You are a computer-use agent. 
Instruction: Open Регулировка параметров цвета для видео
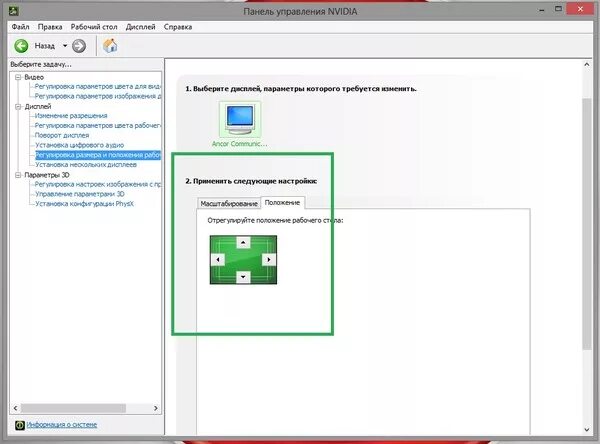tap(98, 87)
